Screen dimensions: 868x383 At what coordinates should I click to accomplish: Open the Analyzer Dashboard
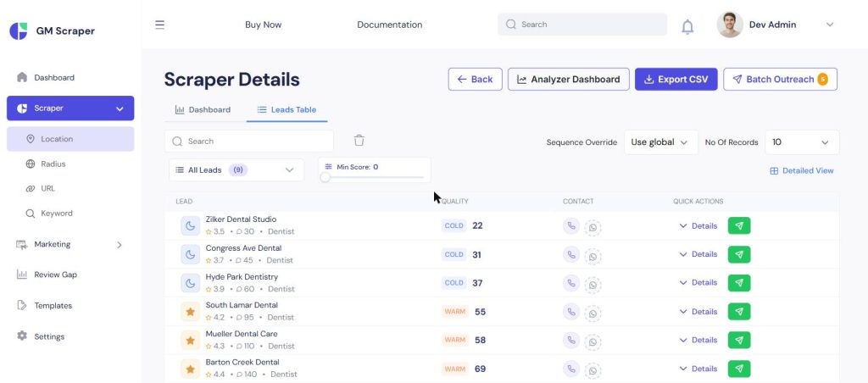(569, 79)
